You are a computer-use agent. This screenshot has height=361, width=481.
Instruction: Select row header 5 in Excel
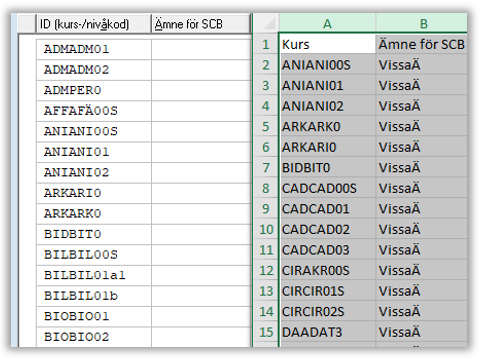point(266,127)
